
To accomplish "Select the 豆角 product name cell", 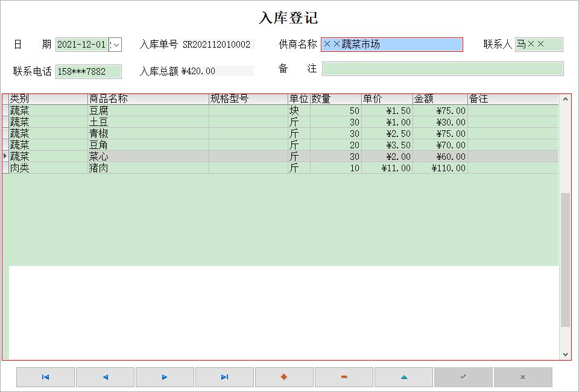I will tap(148, 145).
